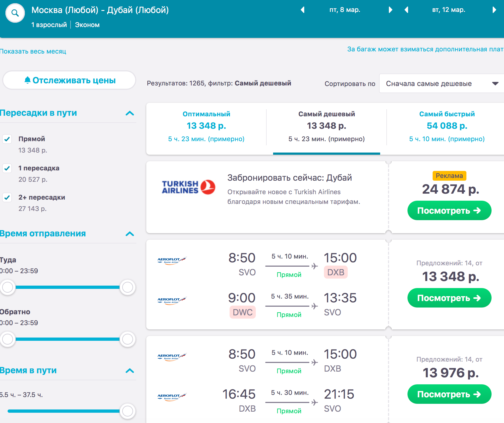Click the highlighted DWC airport badge
Screen dimensions: 504x423
(243, 312)
